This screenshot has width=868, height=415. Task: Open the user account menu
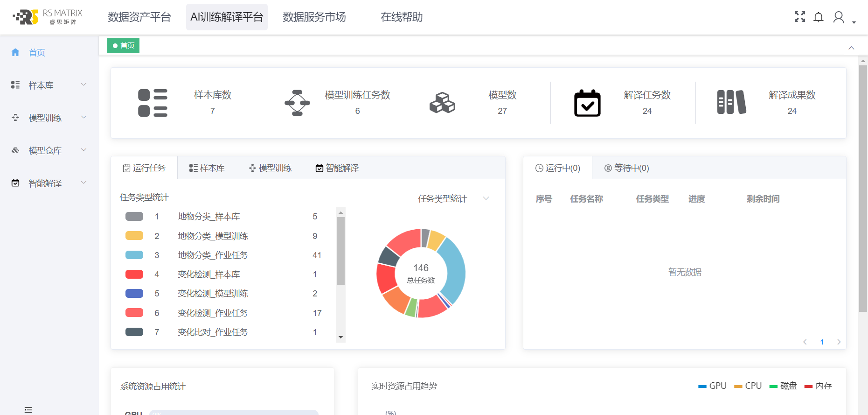tap(839, 17)
